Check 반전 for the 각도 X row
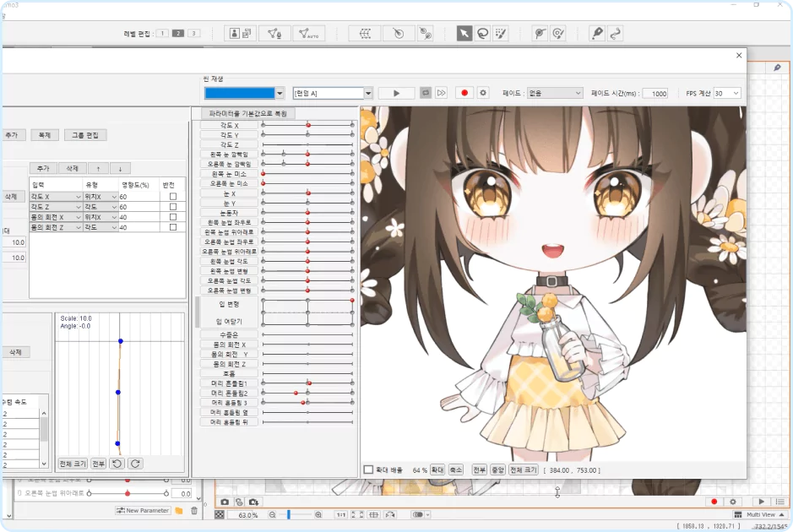793x532 pixels. point(173,196)
